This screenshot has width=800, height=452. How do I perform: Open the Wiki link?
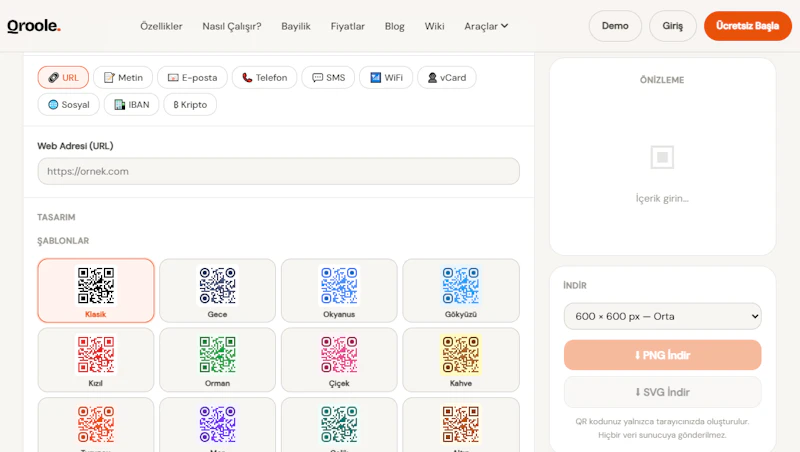pos(434,26)
